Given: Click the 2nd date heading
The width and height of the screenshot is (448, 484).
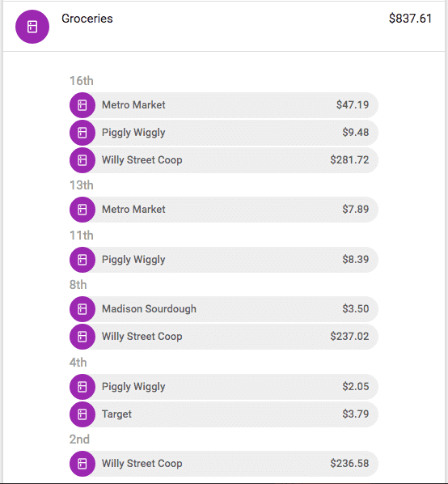Looking at the screenshot, I should 79,439.
